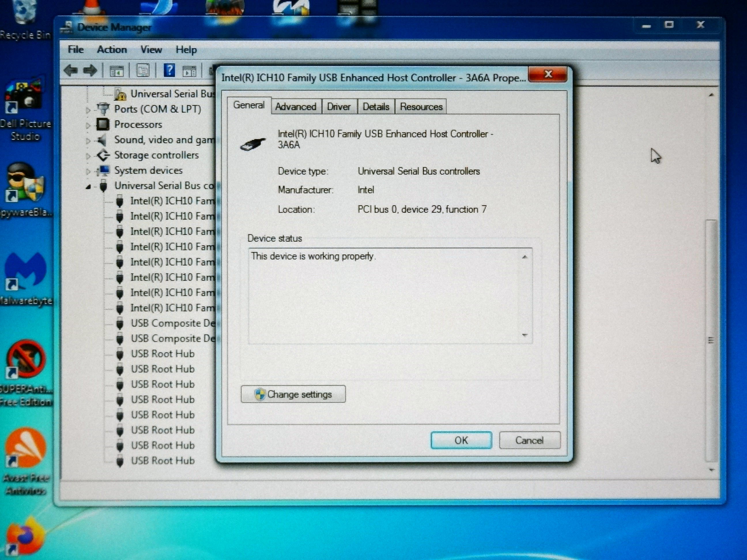Open the Help menu

tap(186, 50)
